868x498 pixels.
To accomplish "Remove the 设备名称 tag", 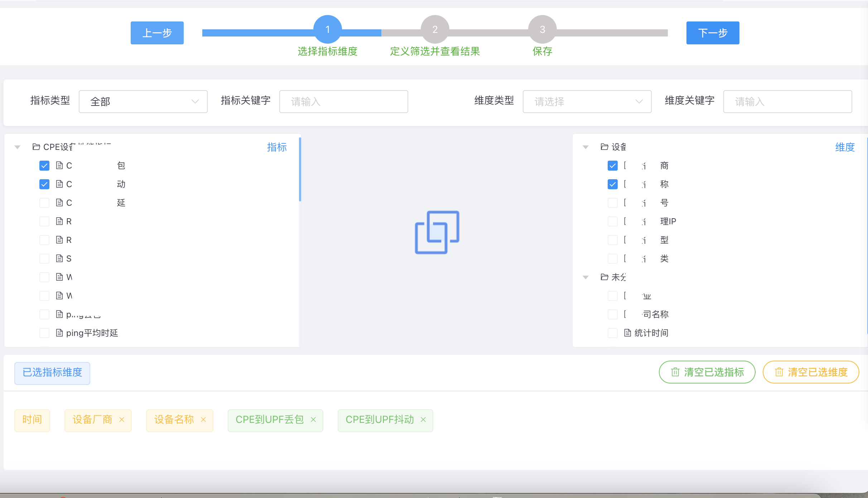I will (203, 420).
